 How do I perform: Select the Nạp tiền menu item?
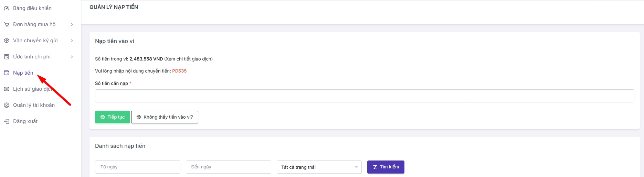click(23, 73)
